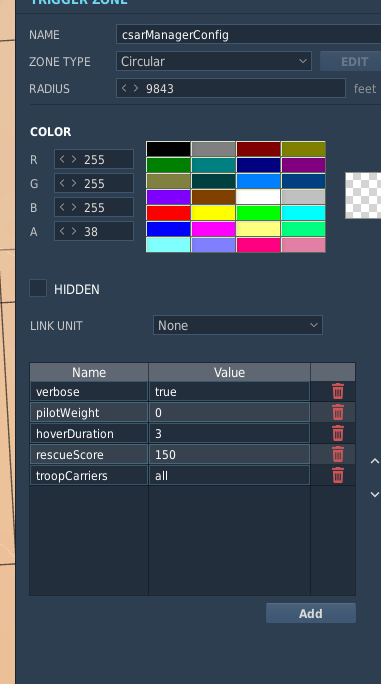381x684 pixels.
Task: Pick the dark red (maroon) swatch
Action: [x=258, y=149]
